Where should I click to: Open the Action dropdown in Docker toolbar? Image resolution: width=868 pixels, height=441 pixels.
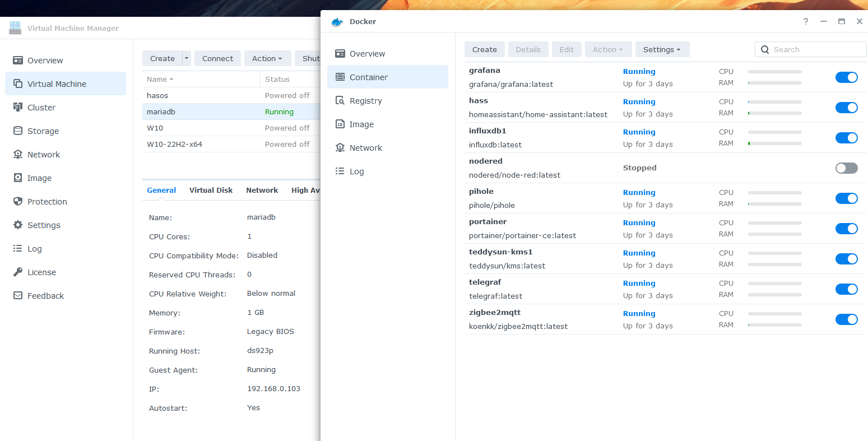[x=608, y=49]
